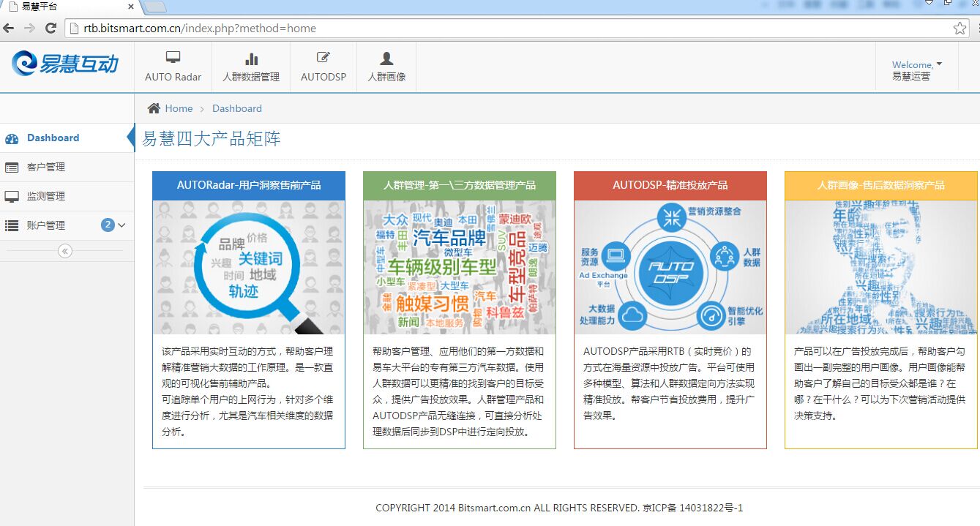This screenshot has width=980, height=526.
Task: Go back with the browser back arrow
Action: (x=8, y=29)
